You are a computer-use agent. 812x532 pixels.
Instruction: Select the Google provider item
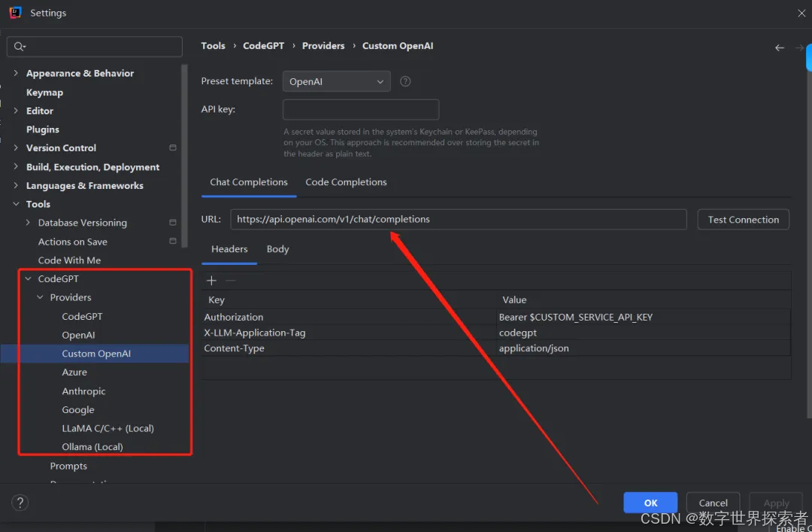click(x=78, y=409)
